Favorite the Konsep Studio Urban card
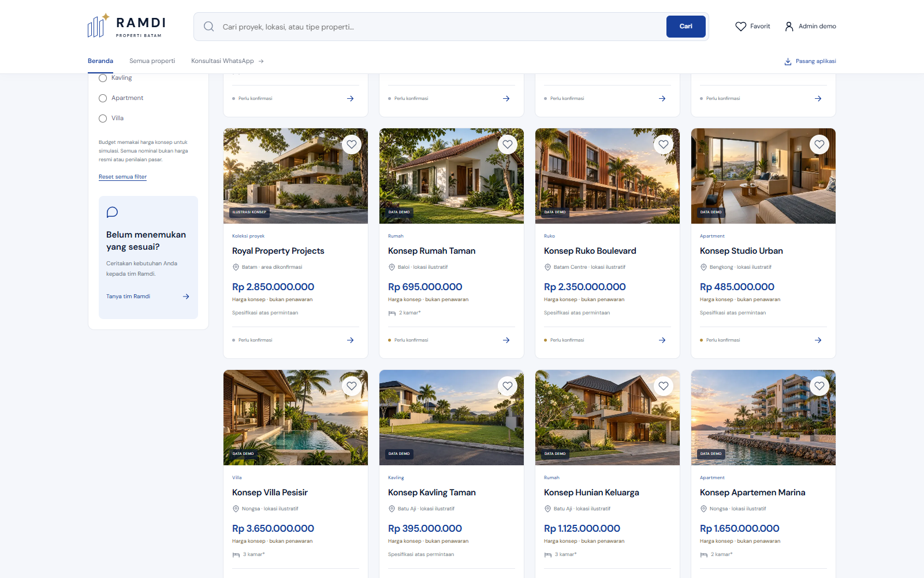The image size is (924, 578). pos(819,144)
